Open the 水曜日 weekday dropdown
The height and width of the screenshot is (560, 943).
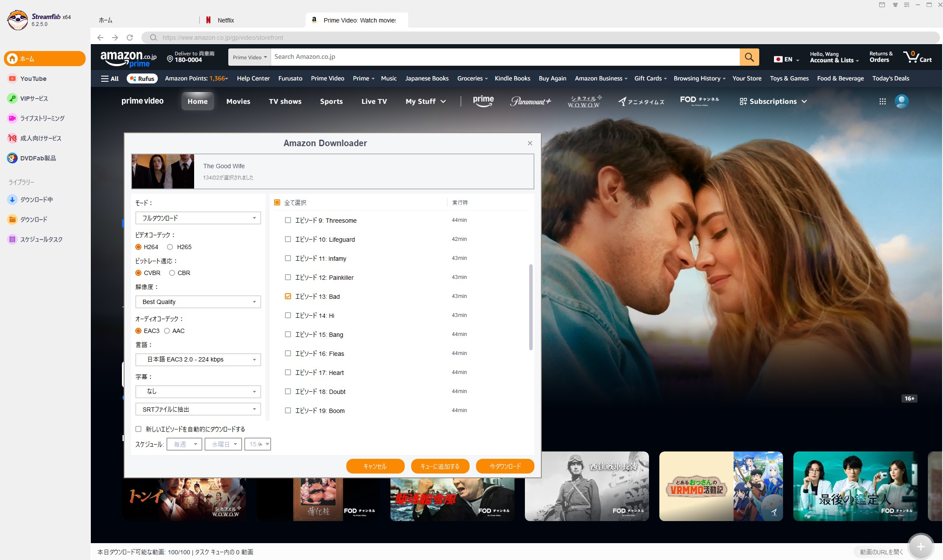tap(224, 444)
